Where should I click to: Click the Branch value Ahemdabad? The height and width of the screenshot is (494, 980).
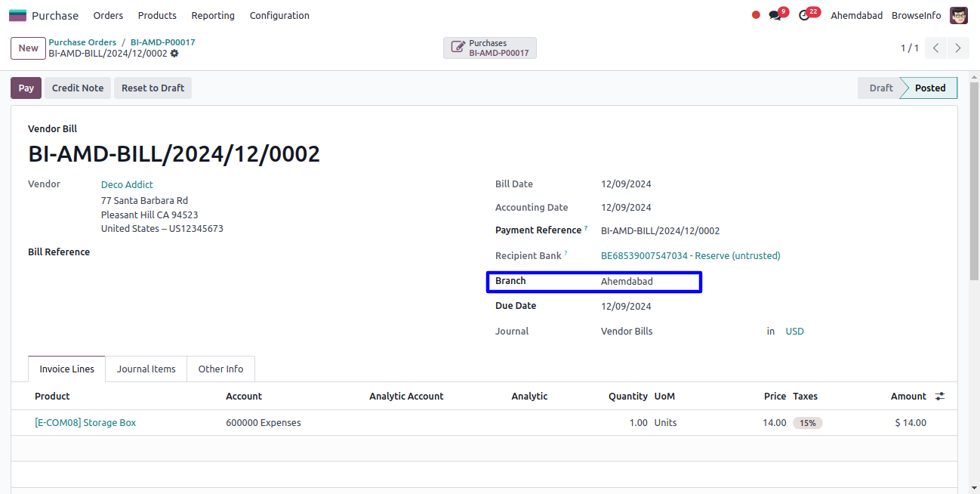pyautogui.click(x=627, y=282)
